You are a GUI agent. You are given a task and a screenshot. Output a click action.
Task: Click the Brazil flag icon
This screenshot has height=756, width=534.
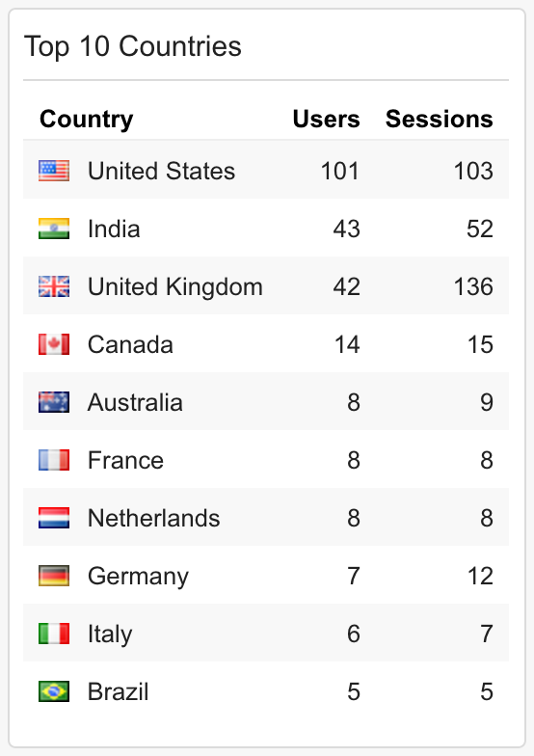point(54,691)
